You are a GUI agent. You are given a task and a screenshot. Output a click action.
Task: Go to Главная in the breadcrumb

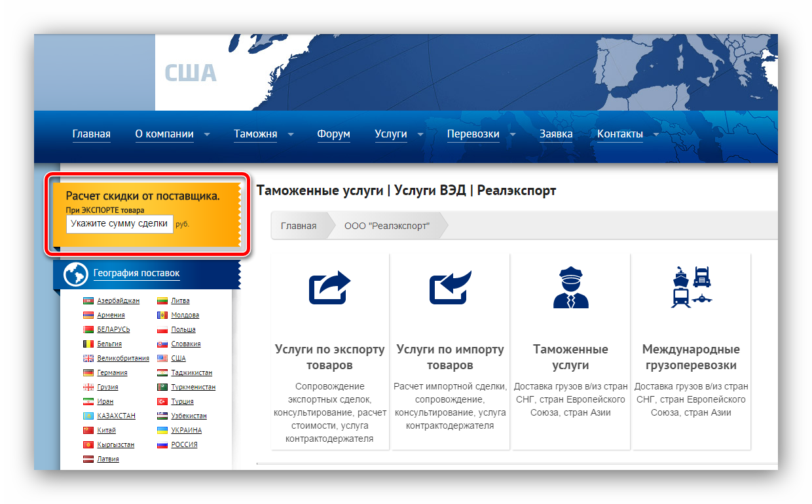pyautogui.click(x=299, y=226)
